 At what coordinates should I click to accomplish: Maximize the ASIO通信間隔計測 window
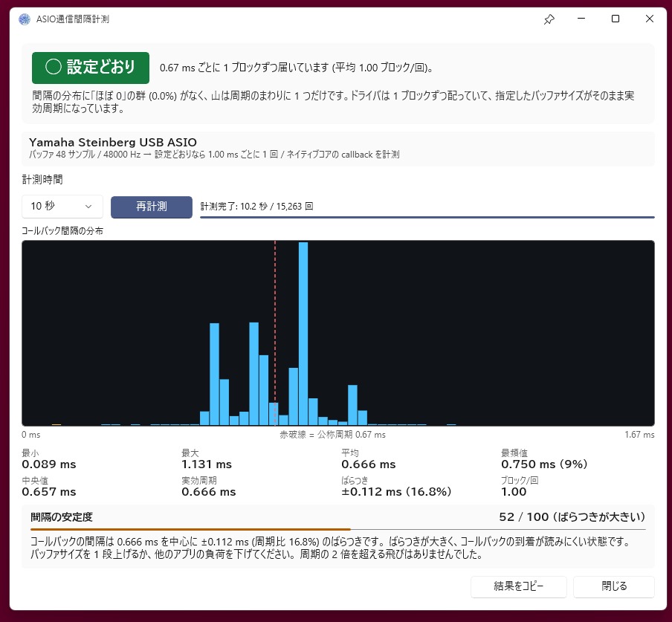616,19
